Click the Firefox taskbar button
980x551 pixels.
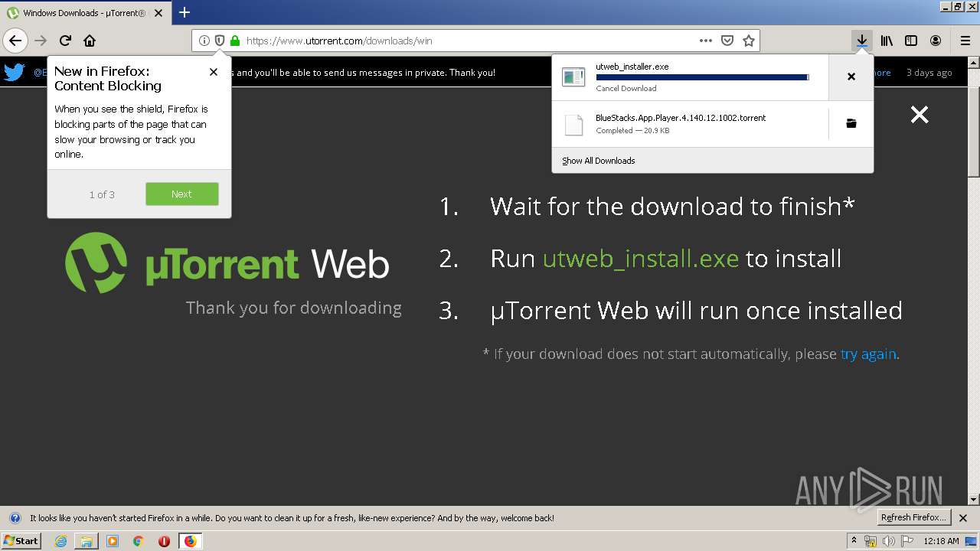click(191, 541)
